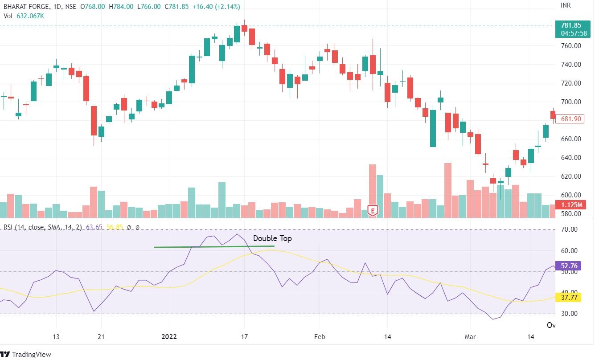599x364 pixels.
Task: Click the 580.00 price scale label
Action: pyautogui.click(x=571, y=214)
